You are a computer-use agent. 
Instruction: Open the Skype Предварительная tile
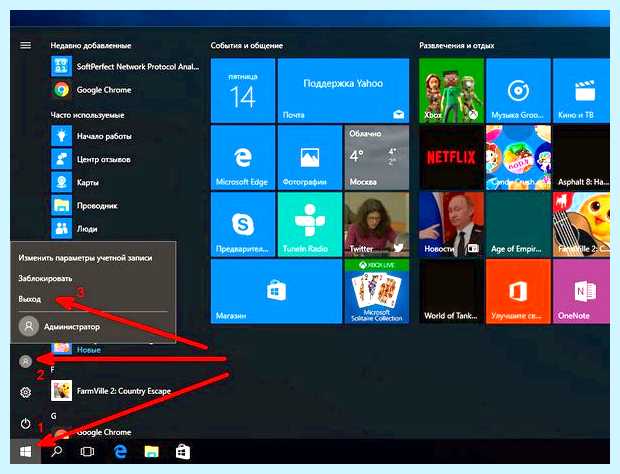[x=243, y=224]
